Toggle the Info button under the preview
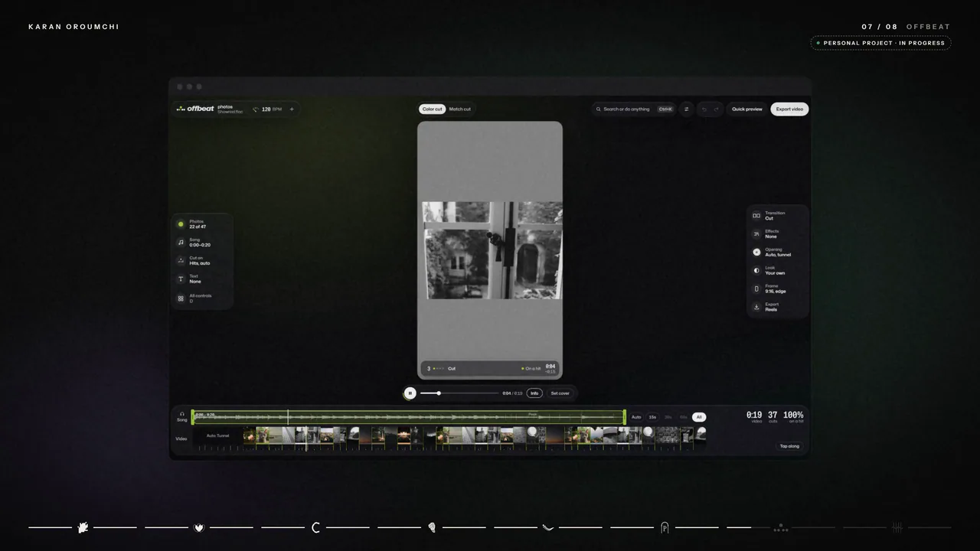This screenshot has height=551, width=980. pos(534,393)
